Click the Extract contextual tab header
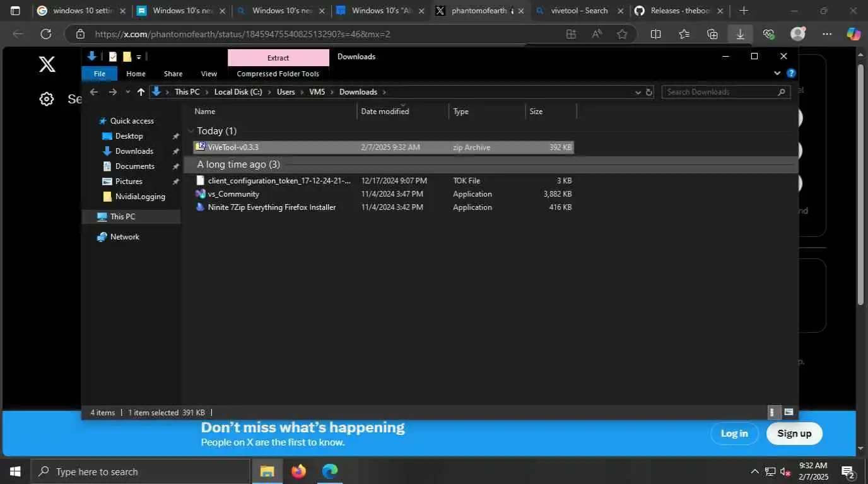This screenshot has width=868, height=484. tap(278, 57)
